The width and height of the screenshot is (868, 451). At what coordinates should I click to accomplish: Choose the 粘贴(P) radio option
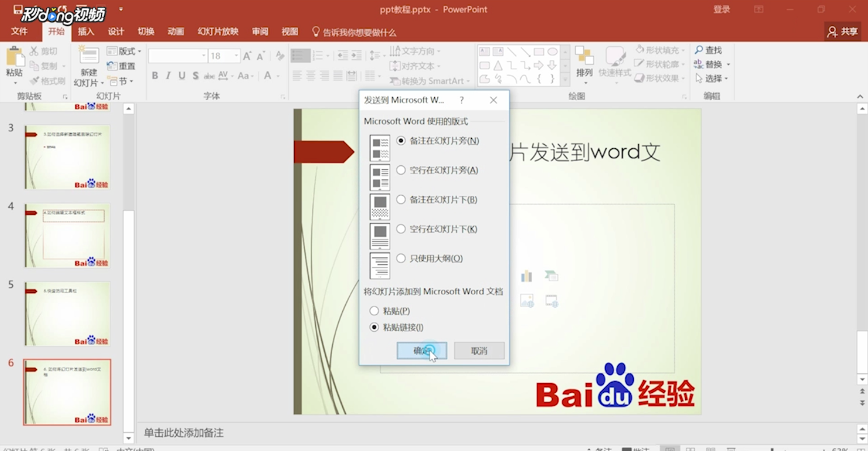(390, 311)
